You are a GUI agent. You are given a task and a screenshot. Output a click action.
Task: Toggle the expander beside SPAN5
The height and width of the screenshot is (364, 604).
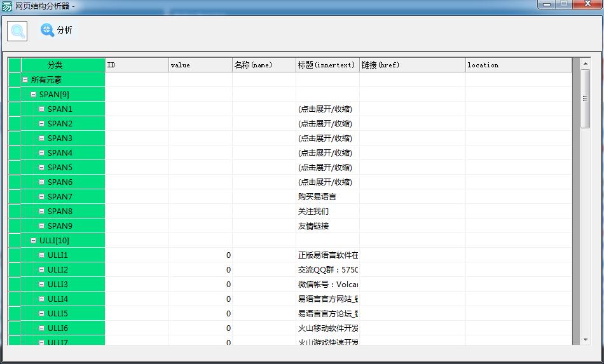(41, 168)
